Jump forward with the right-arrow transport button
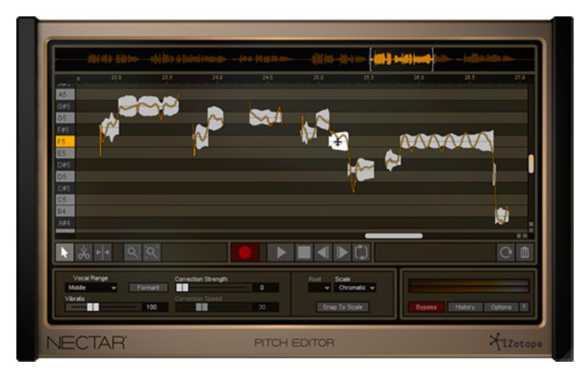Screen dimensions: 588x382 [x=342, y=252]
